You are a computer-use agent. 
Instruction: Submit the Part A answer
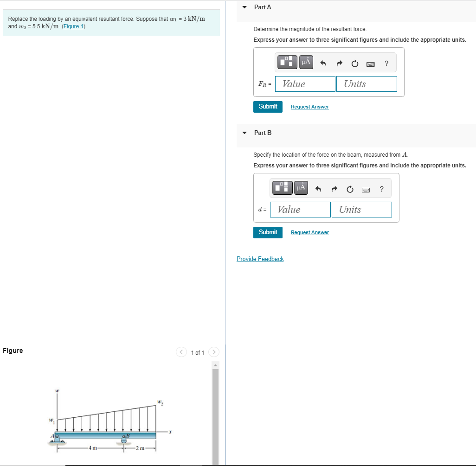tap(268, 107)
